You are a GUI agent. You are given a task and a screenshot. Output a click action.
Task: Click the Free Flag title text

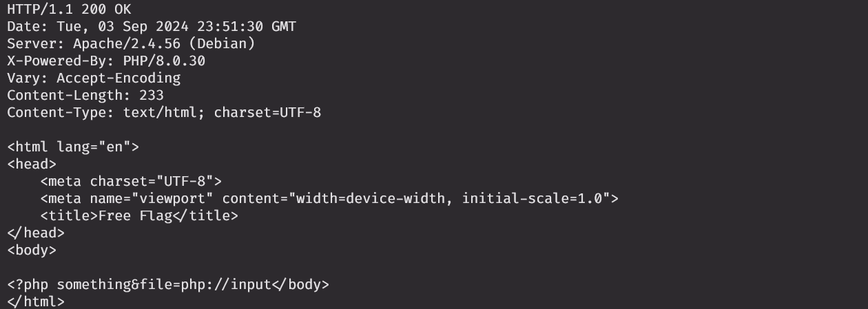click(135, 216)
